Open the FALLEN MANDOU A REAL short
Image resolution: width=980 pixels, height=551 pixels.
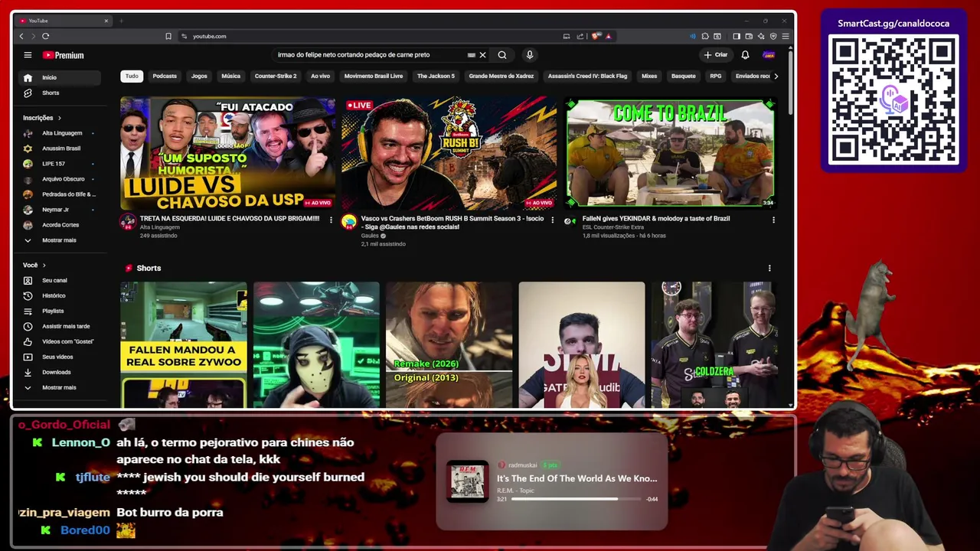184,344
